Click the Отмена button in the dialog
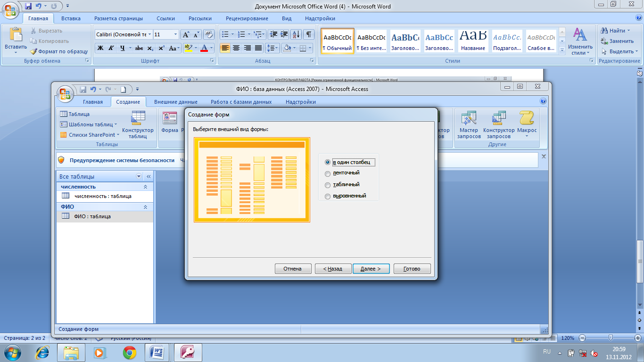 (293, 269)
